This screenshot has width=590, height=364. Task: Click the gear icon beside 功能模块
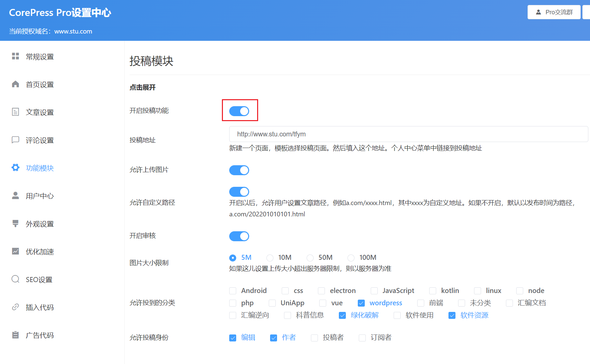pos(15,168)
